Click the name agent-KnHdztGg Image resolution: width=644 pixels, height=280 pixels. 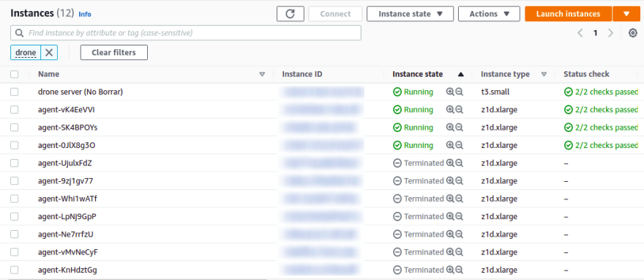[68, 270]
